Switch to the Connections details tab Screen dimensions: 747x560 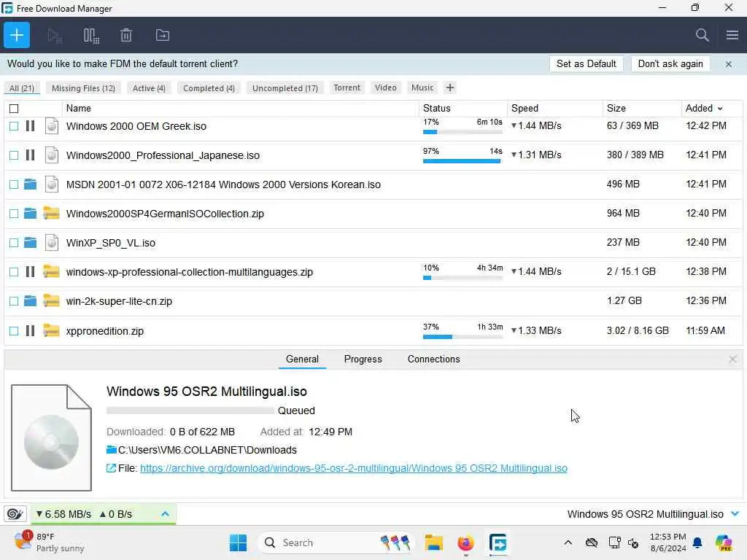click(433, 359)
